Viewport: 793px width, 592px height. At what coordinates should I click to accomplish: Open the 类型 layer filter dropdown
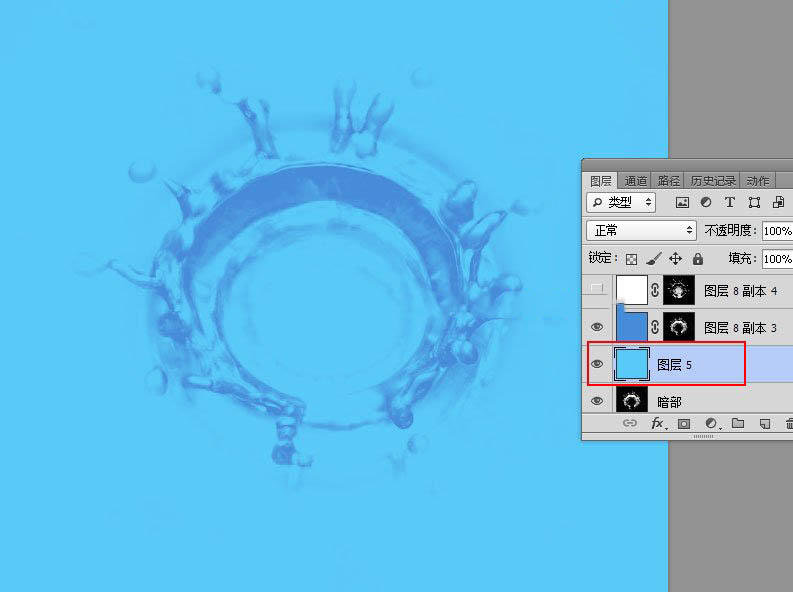[621, 202]
